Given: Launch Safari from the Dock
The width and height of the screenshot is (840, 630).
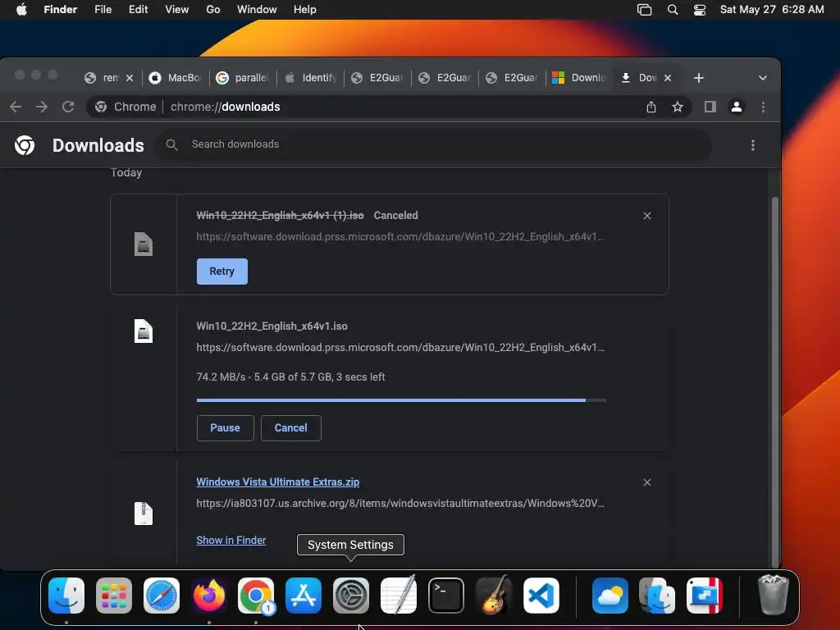Looking at the screenshot, I should [x=162, y=596].
